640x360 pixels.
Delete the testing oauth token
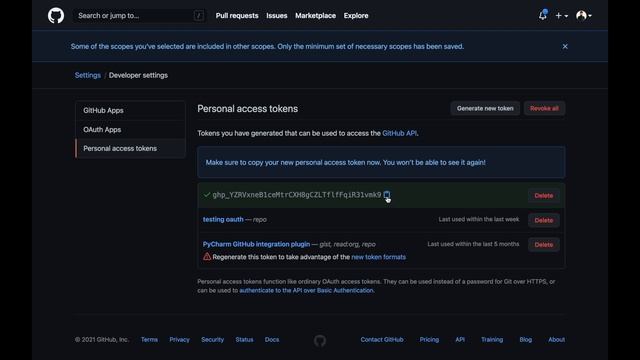[543, 220]
